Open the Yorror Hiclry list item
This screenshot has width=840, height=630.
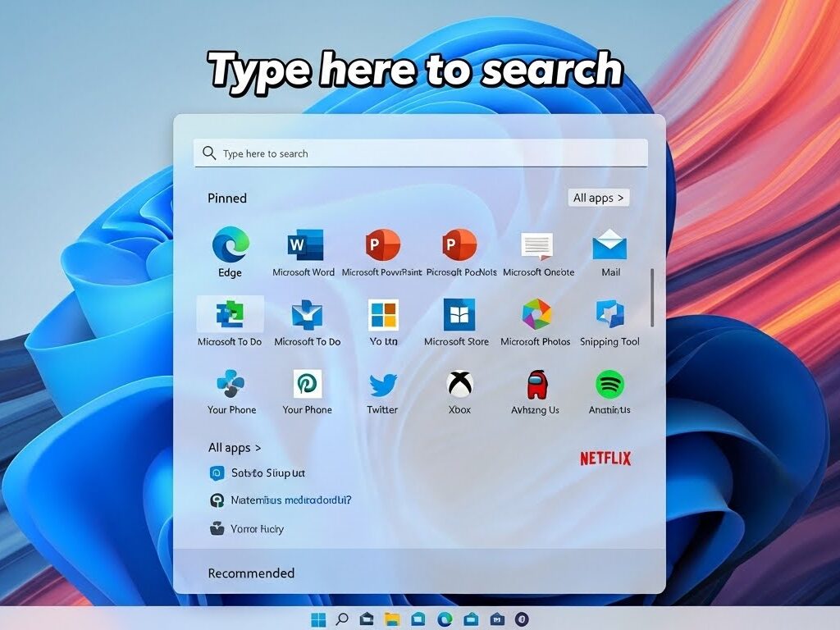point(246,529)
